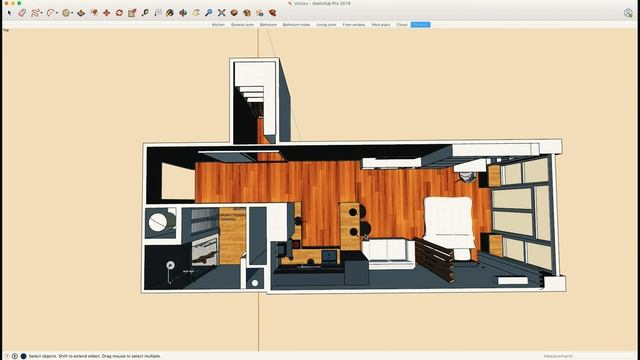Open the user account icon
The width and height of the screenshot is (640, 360).
click(x=628, y=13)
